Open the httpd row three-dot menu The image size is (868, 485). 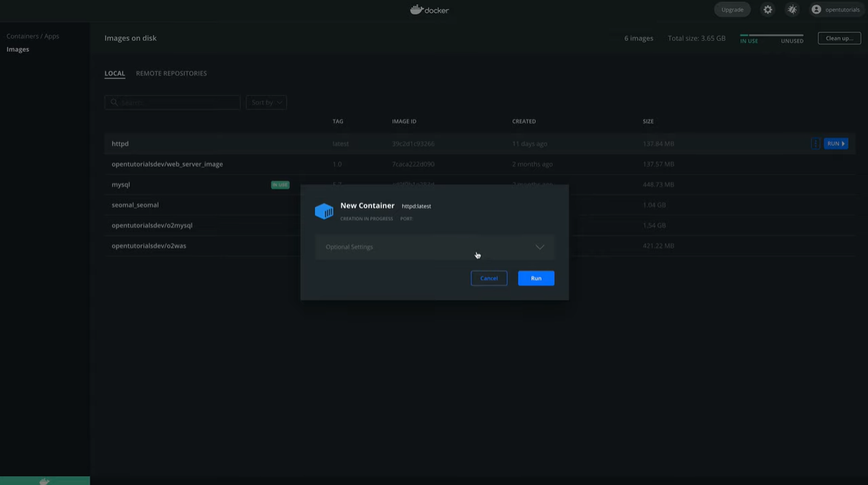click(816, 143)
